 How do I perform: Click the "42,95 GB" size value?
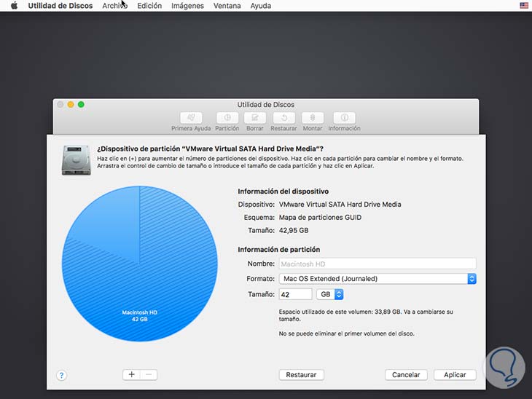coord(294,231)
